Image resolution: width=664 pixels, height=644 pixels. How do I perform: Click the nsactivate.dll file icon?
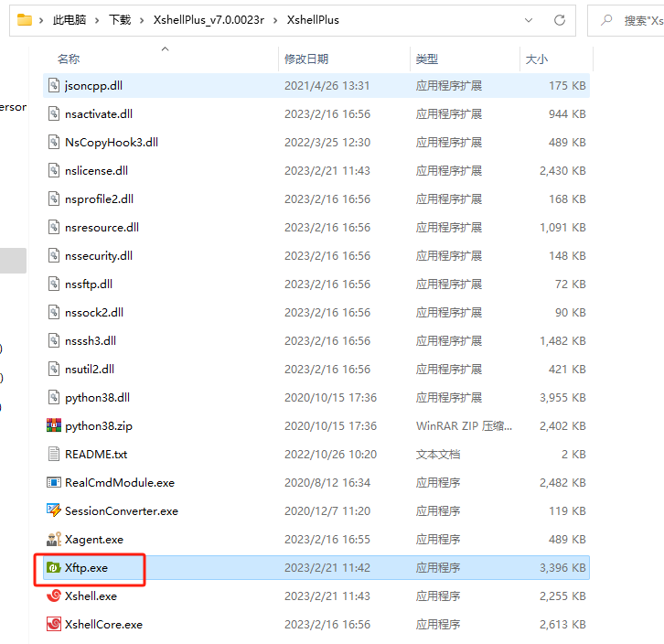pyautogui.click(x=54, y=113)
